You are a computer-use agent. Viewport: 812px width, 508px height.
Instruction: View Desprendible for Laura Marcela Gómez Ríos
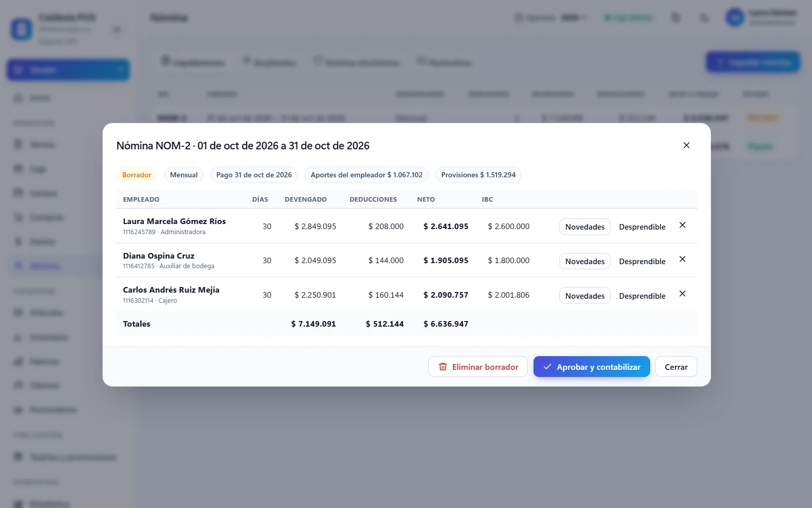click(642, 227)
